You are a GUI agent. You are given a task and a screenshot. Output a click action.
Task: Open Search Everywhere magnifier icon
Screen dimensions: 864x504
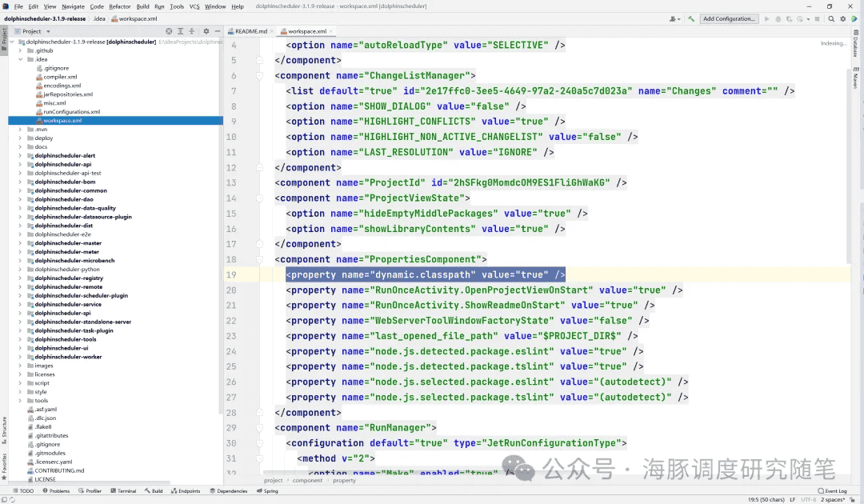coord(830,18)
